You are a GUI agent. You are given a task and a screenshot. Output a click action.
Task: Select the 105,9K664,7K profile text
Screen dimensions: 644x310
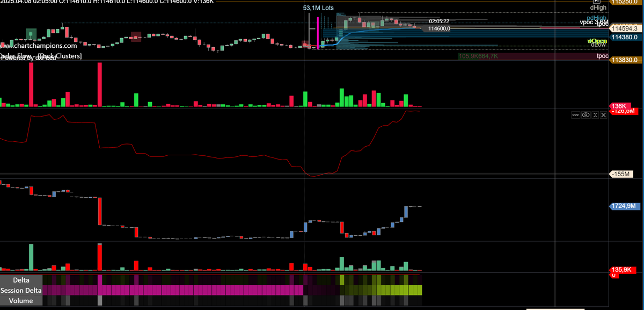pyautogui.click(x=479, y=56)
